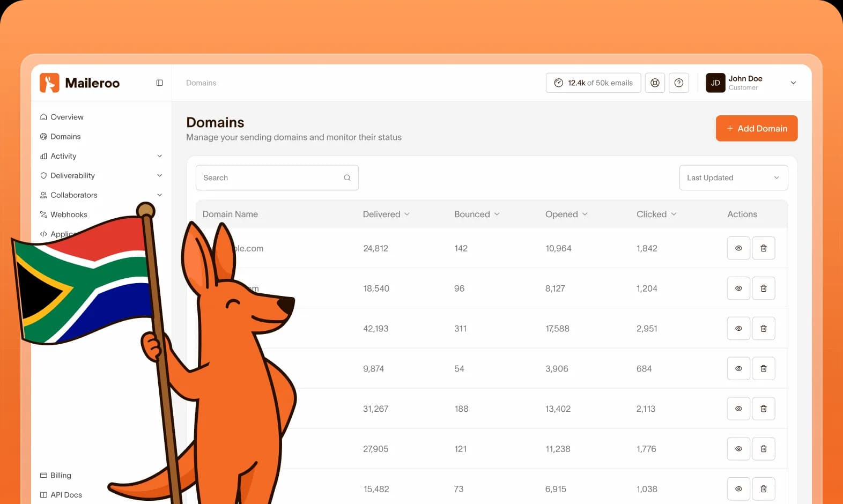Expand the Collaborators submenu chevron

[159, 195]
